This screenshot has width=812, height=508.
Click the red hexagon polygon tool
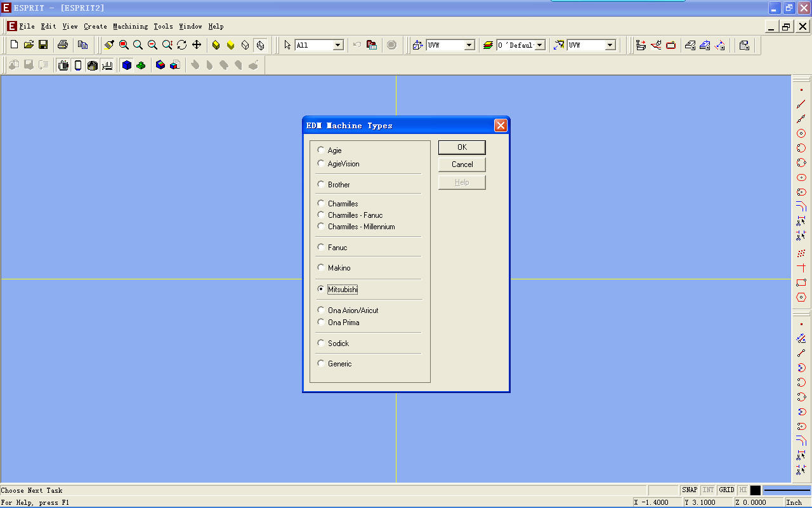coord(801,297)
